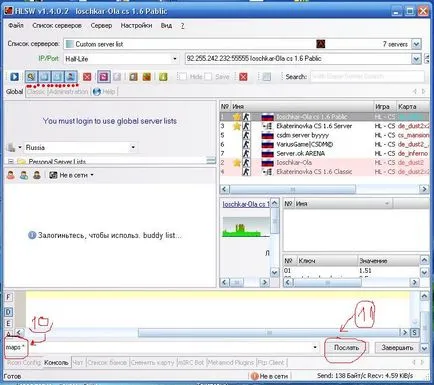Open the Russia country dropdown
434x385 pixels.
click(133, 147)
